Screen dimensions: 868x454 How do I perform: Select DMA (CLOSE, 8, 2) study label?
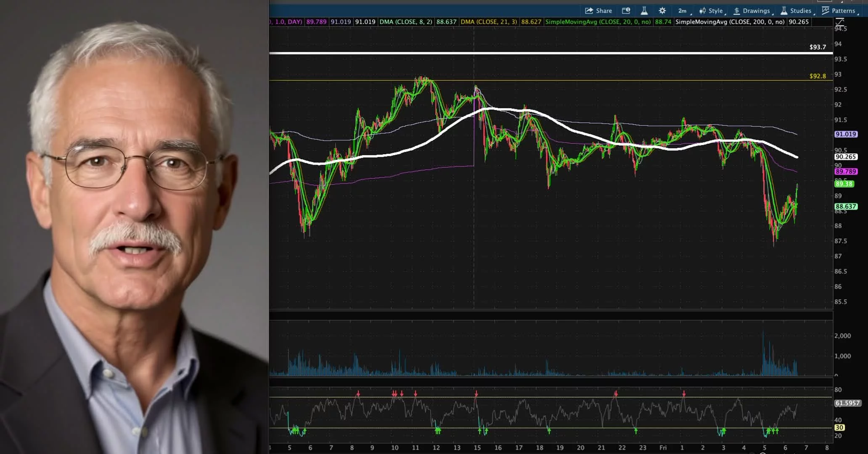[x=405, y=21]
